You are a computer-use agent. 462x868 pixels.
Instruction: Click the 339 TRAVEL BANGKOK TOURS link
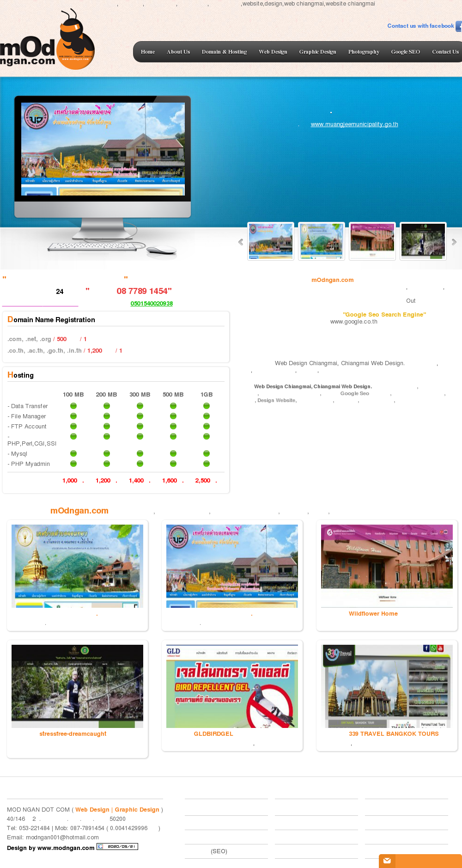[394, 734]
